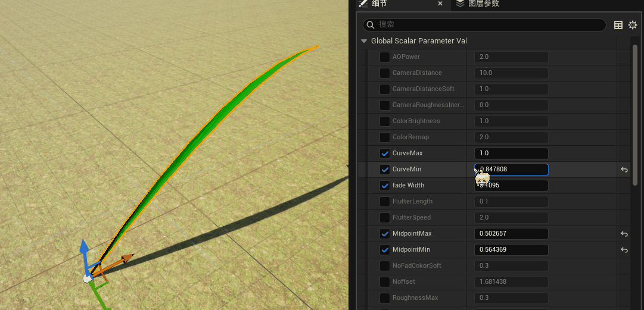Open the property matrix table icon
Image resolution: width=644 pixels, height=310 pixels.
(618, 25)
